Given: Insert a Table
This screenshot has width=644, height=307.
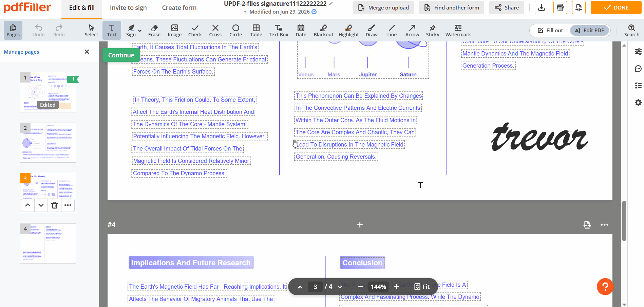Looking at the screenshot, I should click(256, 30).
